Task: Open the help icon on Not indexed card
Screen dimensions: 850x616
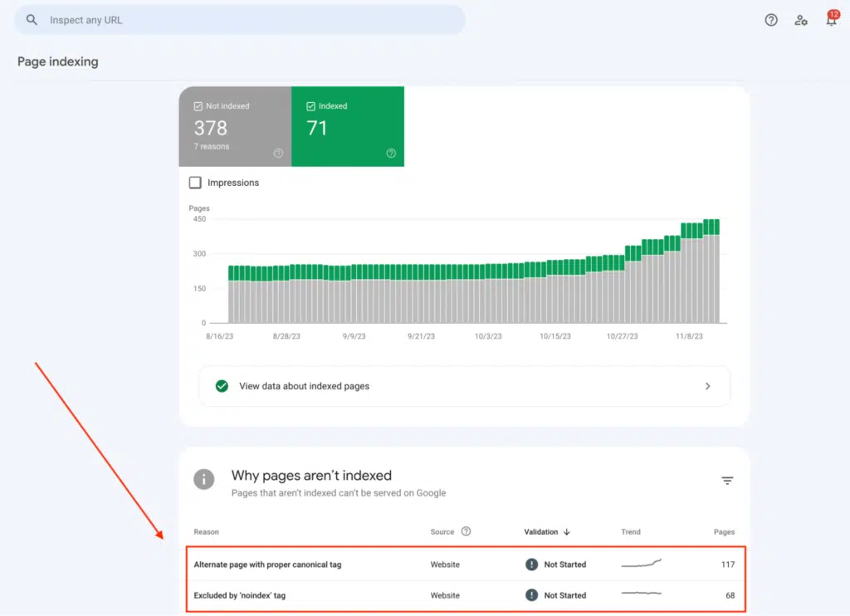Action: [x=278, y=154]
